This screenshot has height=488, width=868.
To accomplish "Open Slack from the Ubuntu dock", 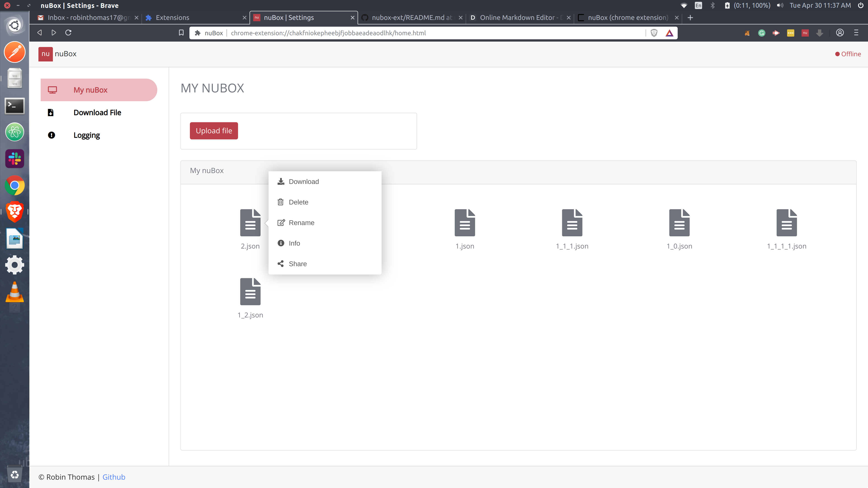I will 14,159.
